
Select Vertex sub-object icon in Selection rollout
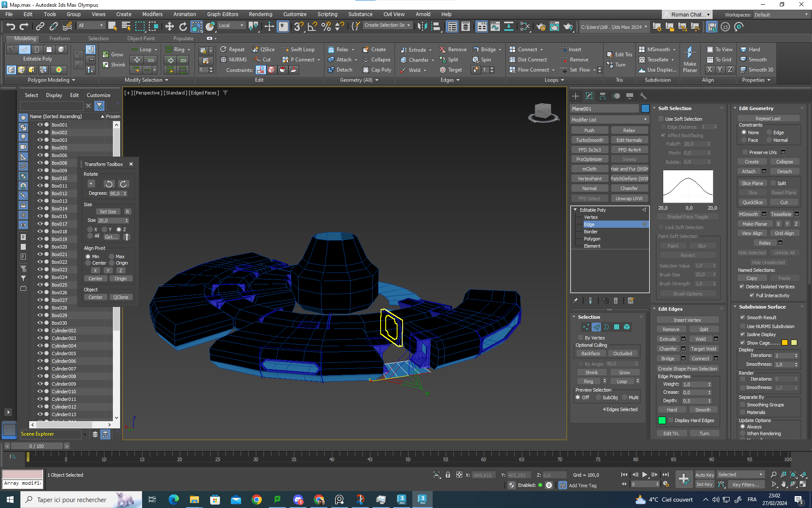(586, 327)
